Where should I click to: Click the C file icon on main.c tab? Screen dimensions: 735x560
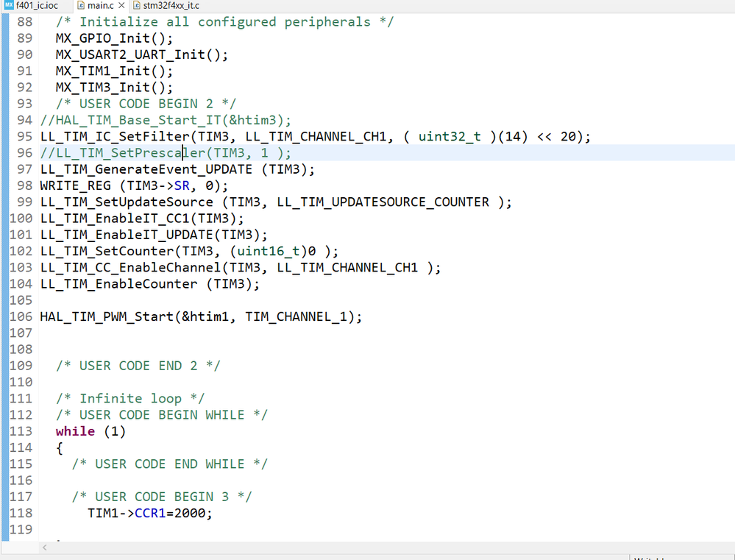81,5
